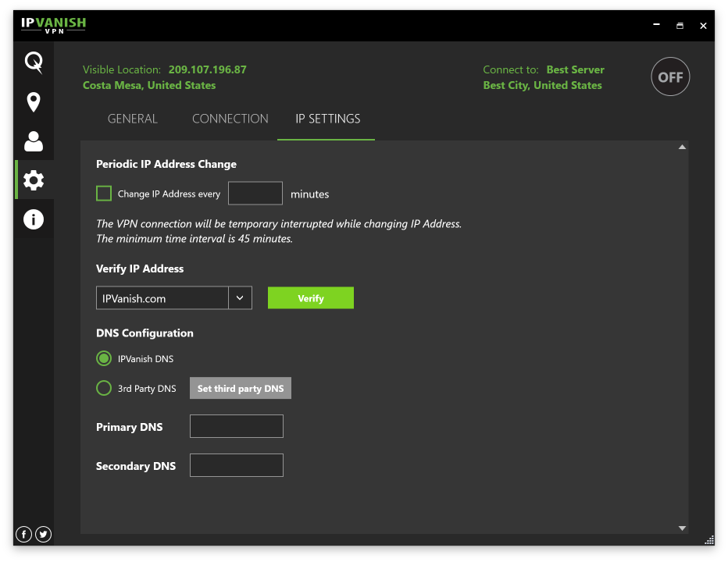
Task: Close the IPVanish window
Action: [703, 26]
